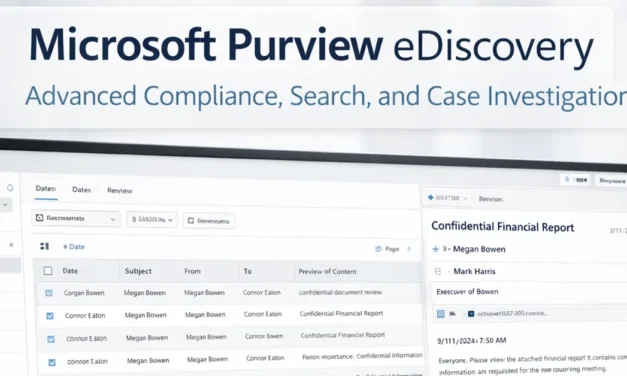Open the 'confidential document review' preview cell
627x376 pixels.
coord(340,292)
